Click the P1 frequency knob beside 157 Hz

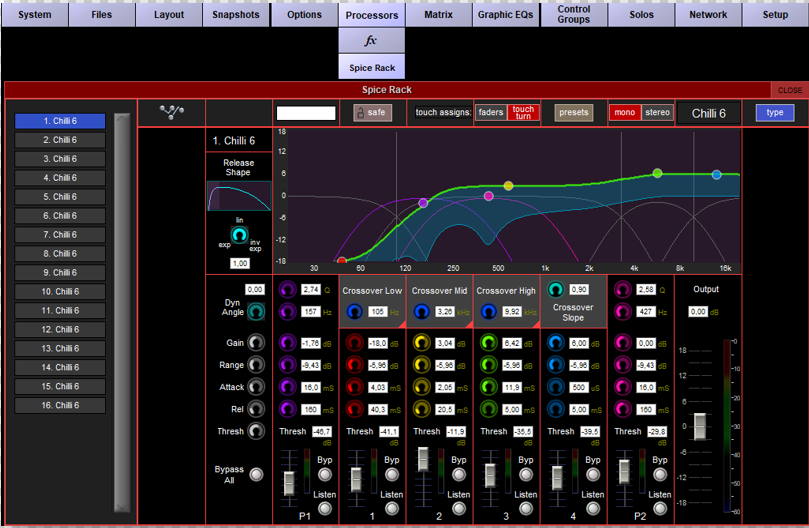tap(287, 312)
